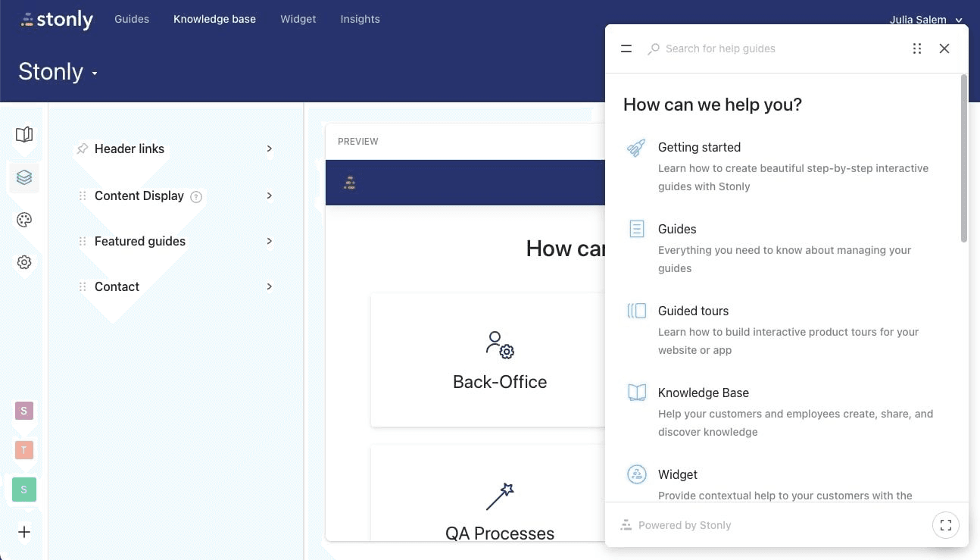Open the QA Processes card in preview

[x=488, y=493]
